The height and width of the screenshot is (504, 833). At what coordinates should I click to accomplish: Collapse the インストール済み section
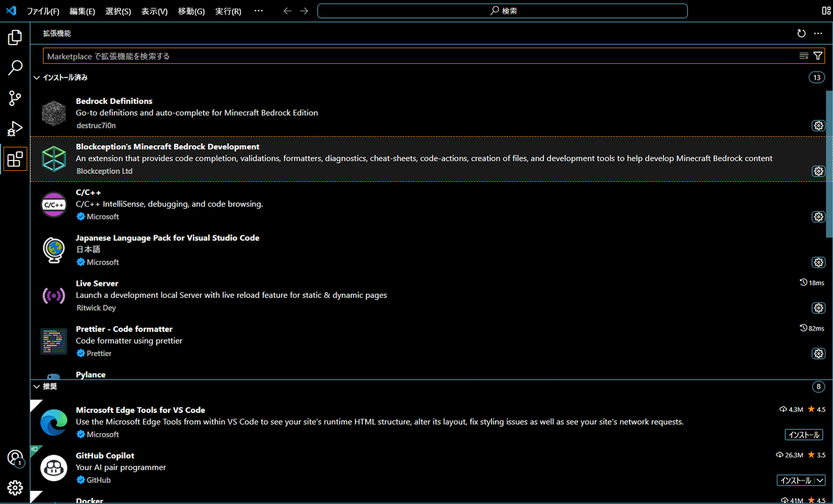(37, 78)
